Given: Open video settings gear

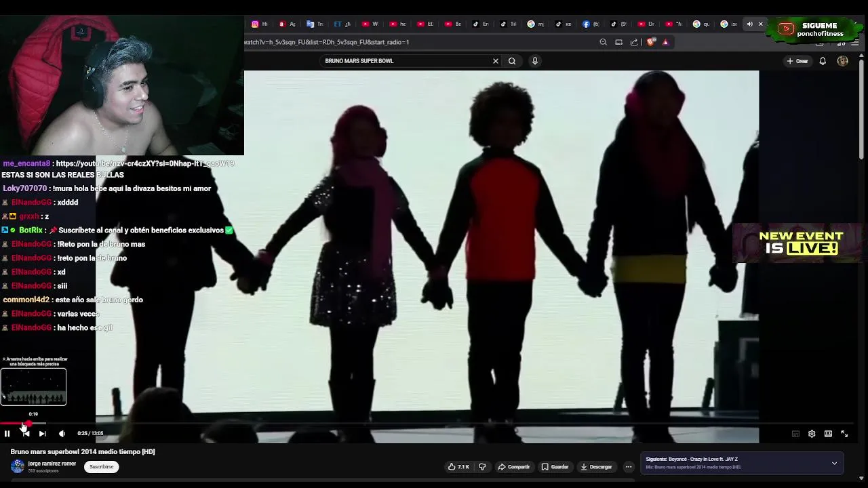Looking at the screenshot, I should [812, 434].
